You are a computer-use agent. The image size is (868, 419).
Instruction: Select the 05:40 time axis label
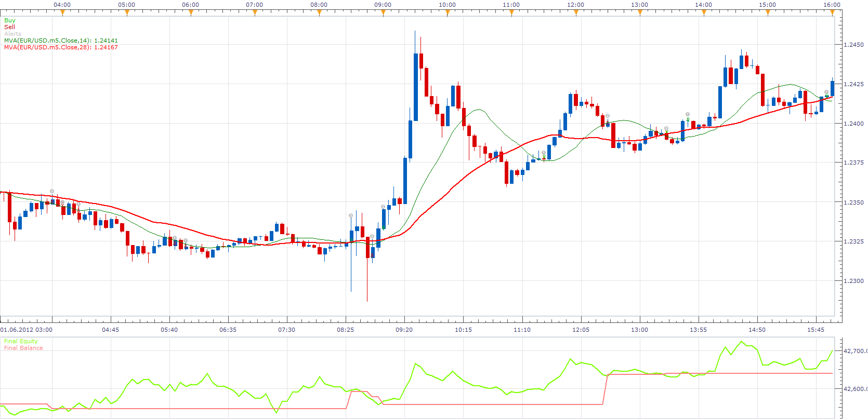169,330
